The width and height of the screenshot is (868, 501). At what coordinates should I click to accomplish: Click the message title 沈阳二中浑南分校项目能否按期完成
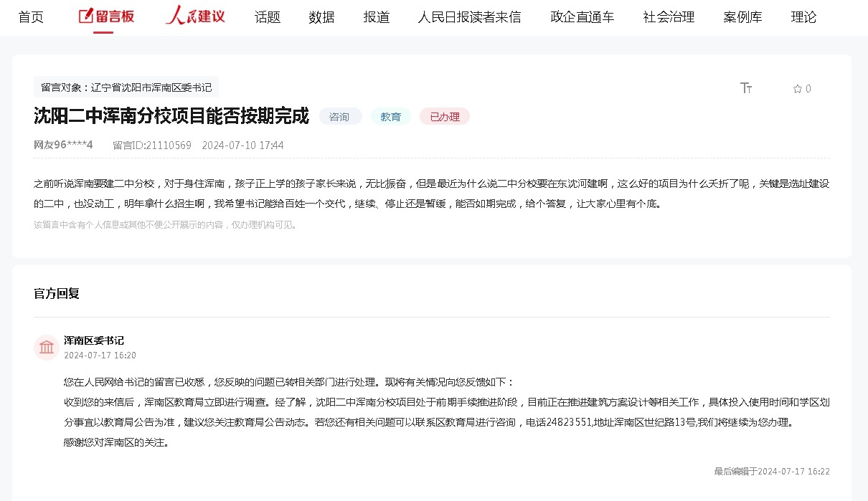tap(171, 116)
